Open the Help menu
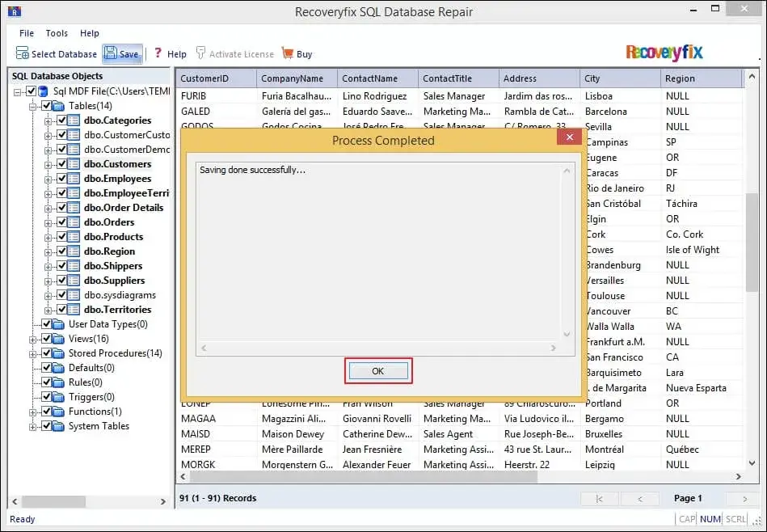Screen dimensions: 767x532 tap(90, 33)
